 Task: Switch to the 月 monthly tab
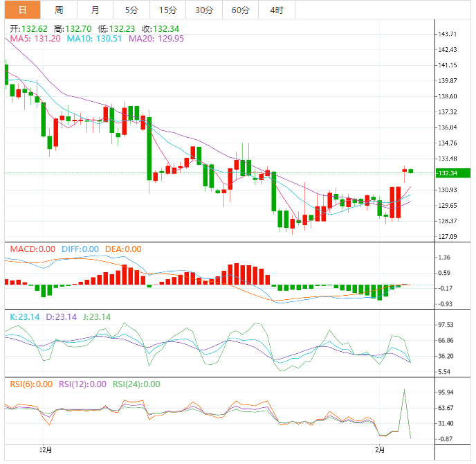(x=95, y=10)
